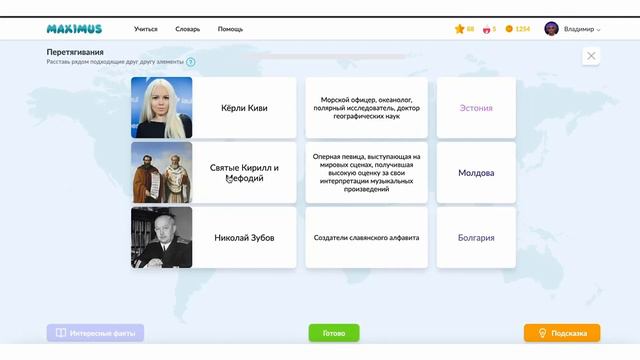The height and width of the screenshot is (360, 640).
Task: Select the Кёрли Киви photo
Action: [162, 108]
